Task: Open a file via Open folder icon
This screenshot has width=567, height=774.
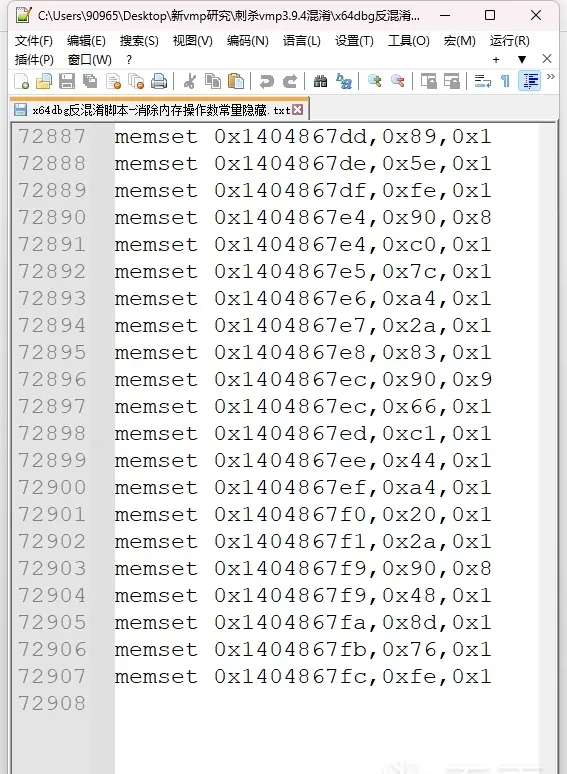Action: pos(44,81)
